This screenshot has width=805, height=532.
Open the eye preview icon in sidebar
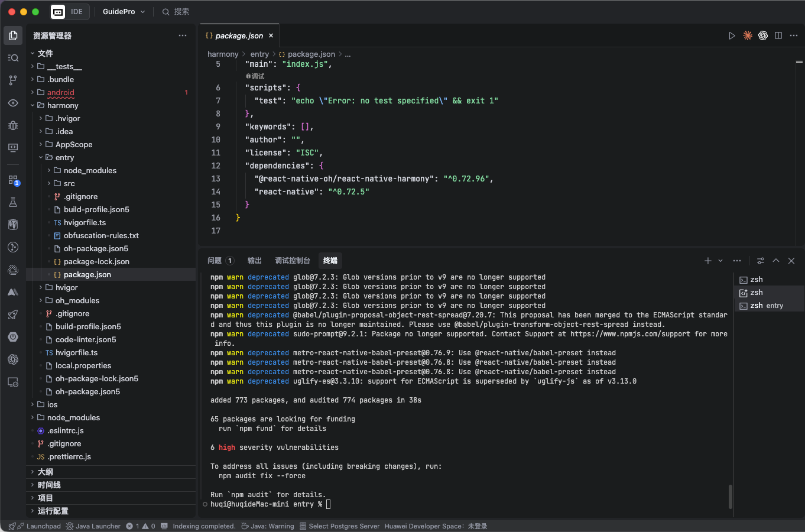[x=13, y=103]
